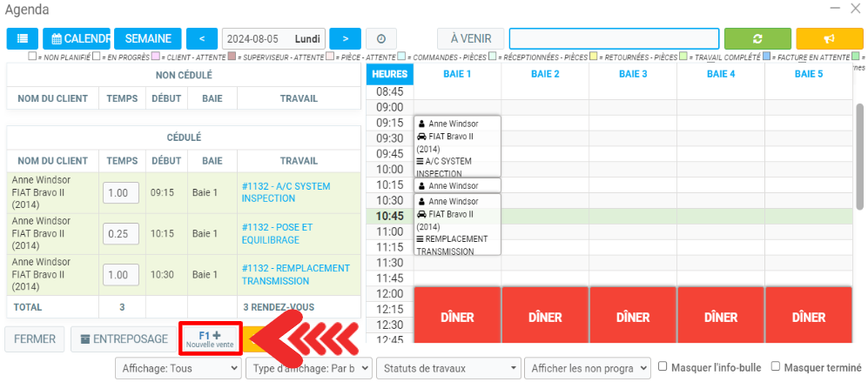
Task: Click the clock icon button
Action: coord(381,39)
